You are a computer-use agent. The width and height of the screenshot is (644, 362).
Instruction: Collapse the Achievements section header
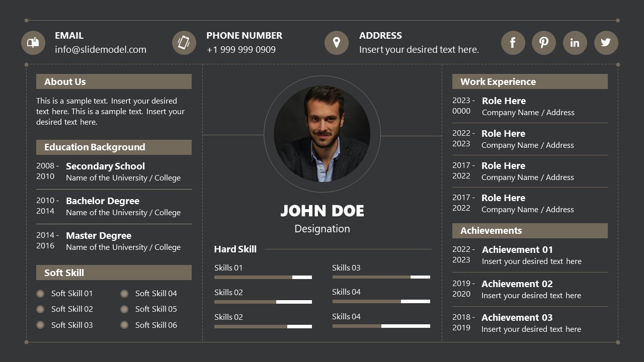(530, 231)
